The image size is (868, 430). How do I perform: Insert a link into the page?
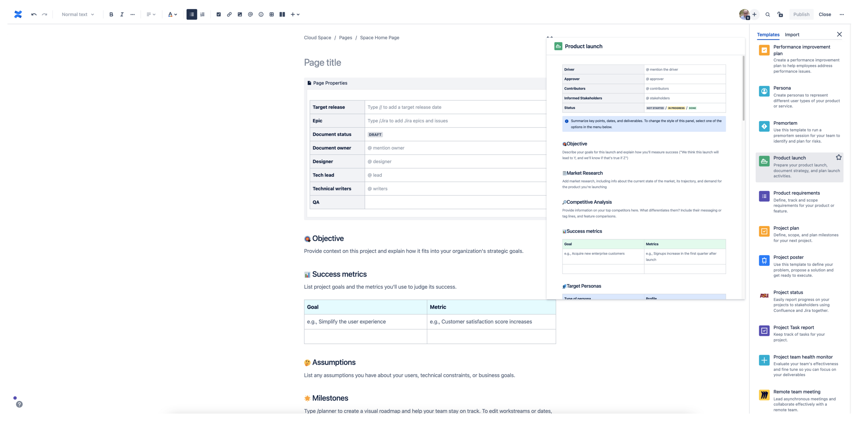(229, 14)
